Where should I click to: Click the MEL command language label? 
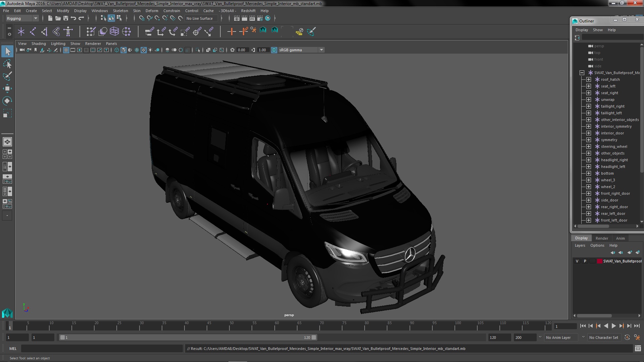coord(13,349)
